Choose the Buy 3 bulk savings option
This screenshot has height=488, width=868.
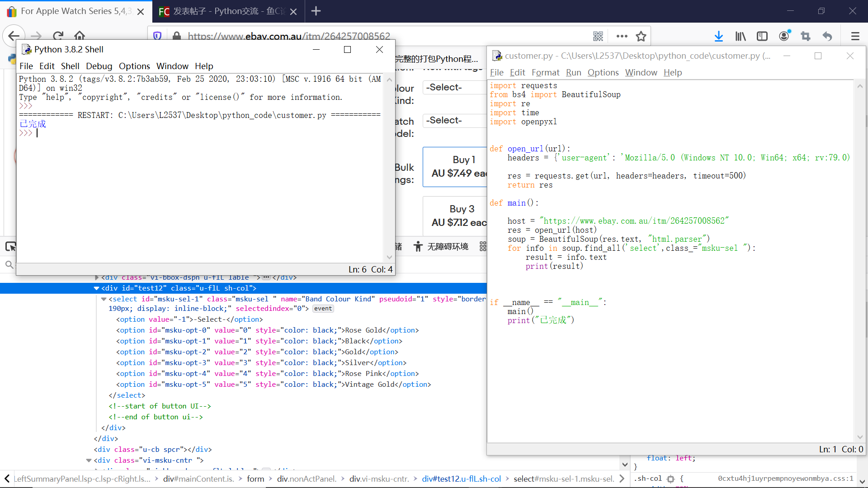pos(455,216)
